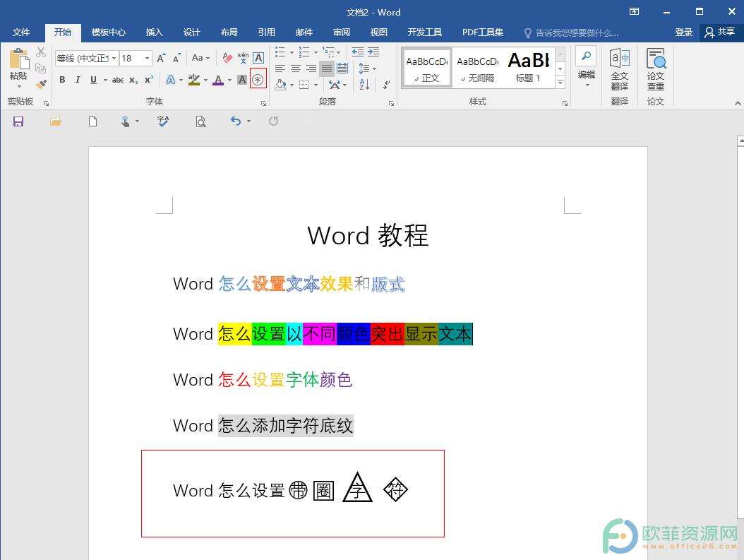This screenshot has width=744, height=560.
Task: Run spelling and grammar check icon
Action: tap(163, 121)
